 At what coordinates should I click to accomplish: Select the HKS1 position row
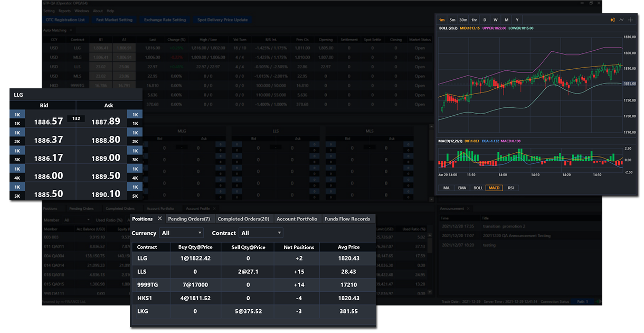[253, 298]
